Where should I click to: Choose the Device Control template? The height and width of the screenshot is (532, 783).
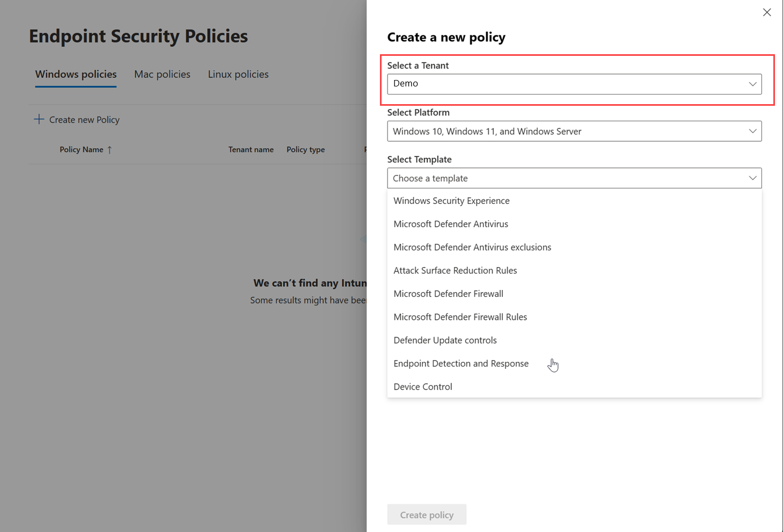coord(574,387)
